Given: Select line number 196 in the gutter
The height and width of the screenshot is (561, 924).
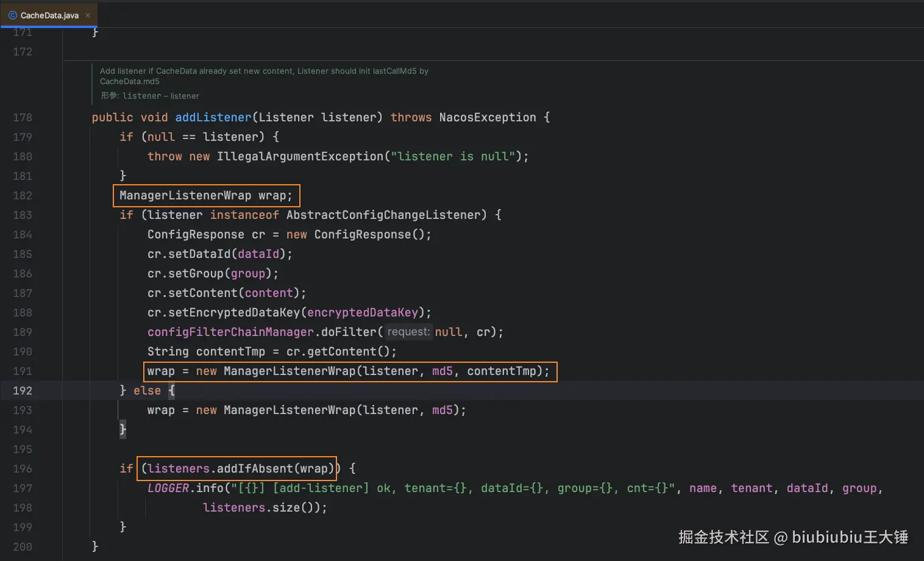Looking at the screenshot, I should 23,469.
